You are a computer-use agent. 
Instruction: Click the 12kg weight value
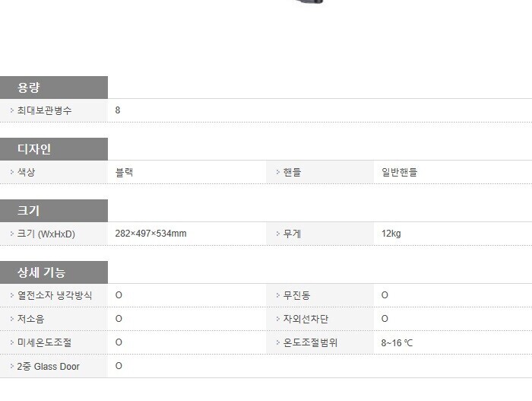pos(391,234)
